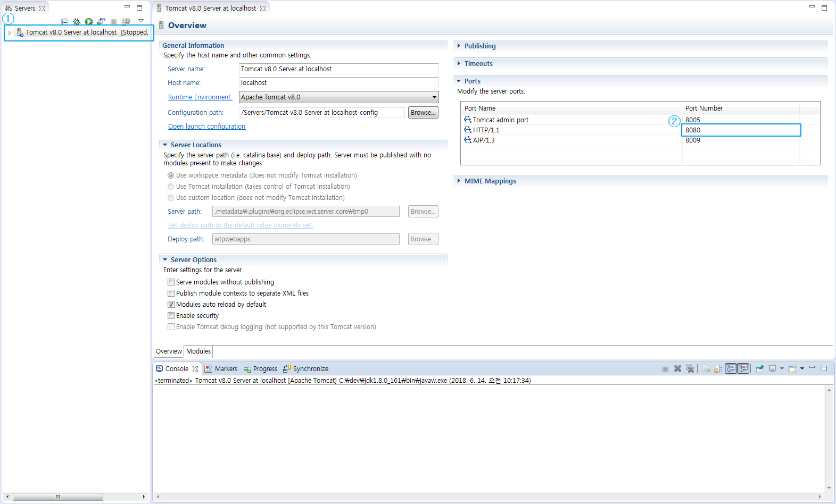
Task: Switch to the Overview editor tab
Action: pyautogui.click(x=169, y=351)
